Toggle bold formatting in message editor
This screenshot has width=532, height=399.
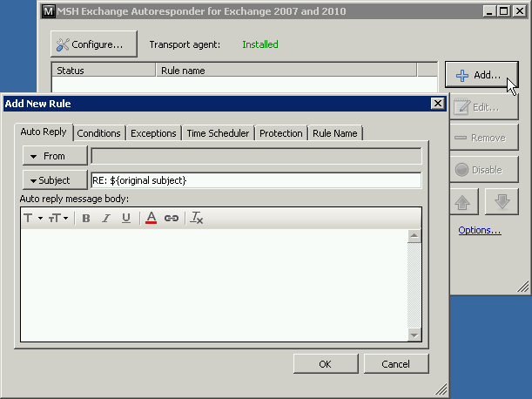86,218
